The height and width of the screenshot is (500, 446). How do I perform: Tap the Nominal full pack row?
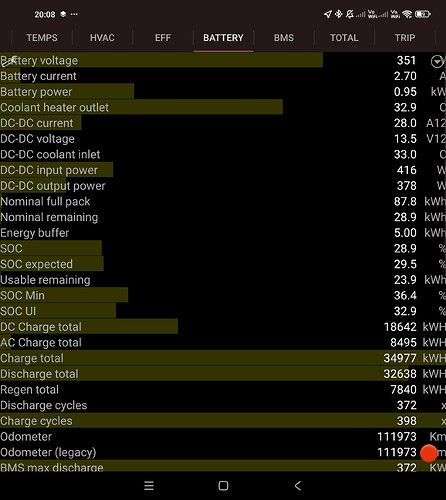pyautogui.click(x=223, y=202)
